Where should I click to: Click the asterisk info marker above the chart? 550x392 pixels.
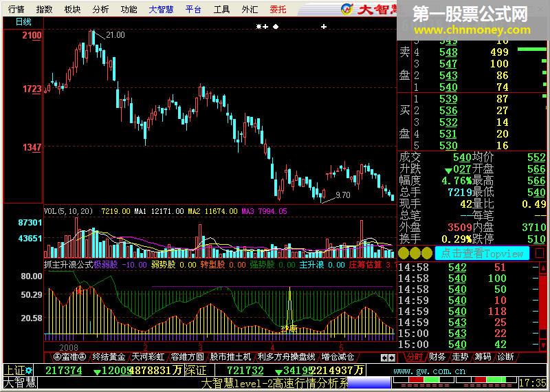[259, 26]
